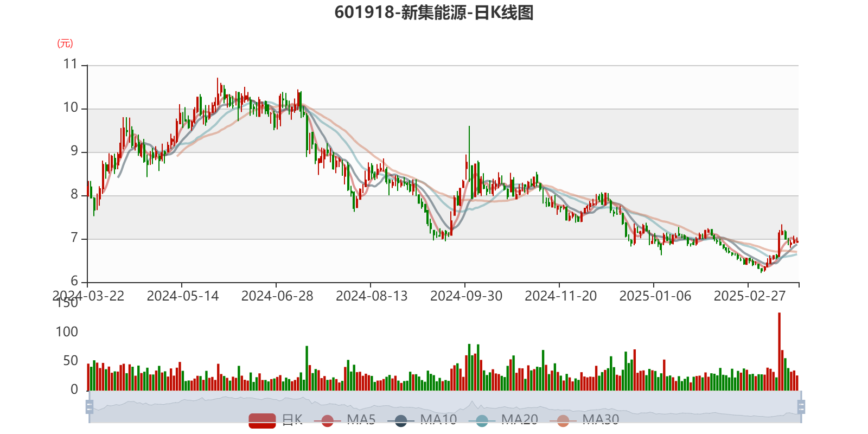Click the left handle of the zoom slider
Viewport: 868px width, 434px height.
pyautogui.click(x=90, y=407)
